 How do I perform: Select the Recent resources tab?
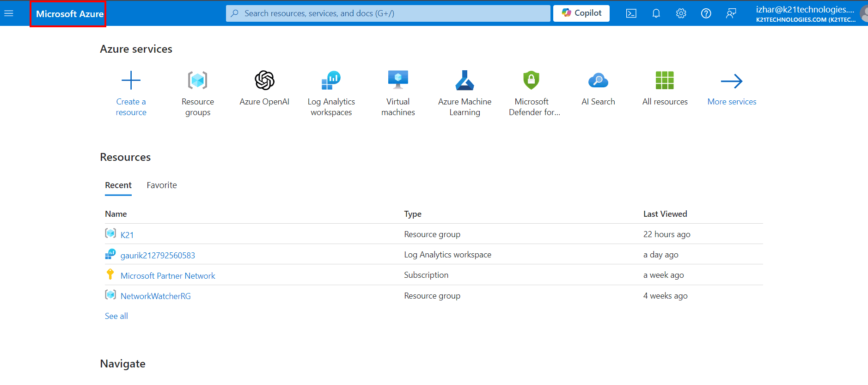(x=118, y=185)
